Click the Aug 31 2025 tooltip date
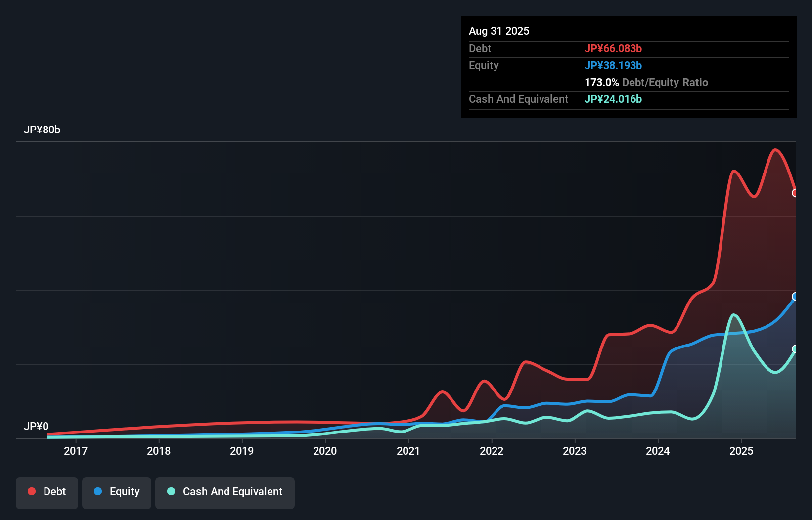 click(x=499, y=31)
